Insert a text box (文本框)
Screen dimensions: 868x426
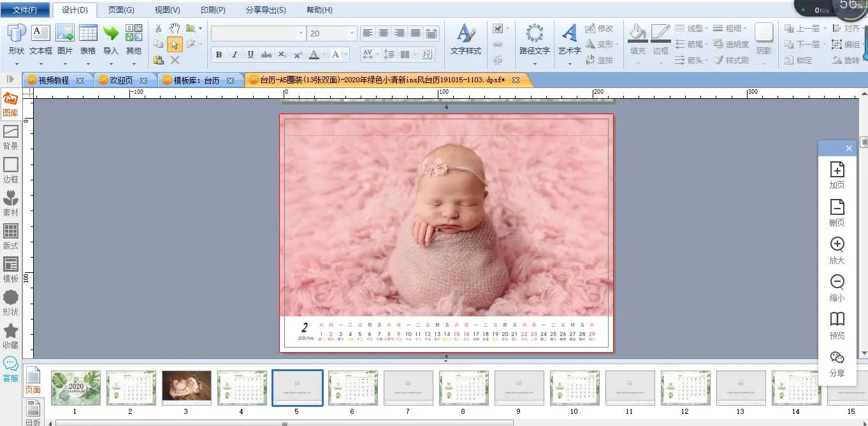tap(41, 38)
